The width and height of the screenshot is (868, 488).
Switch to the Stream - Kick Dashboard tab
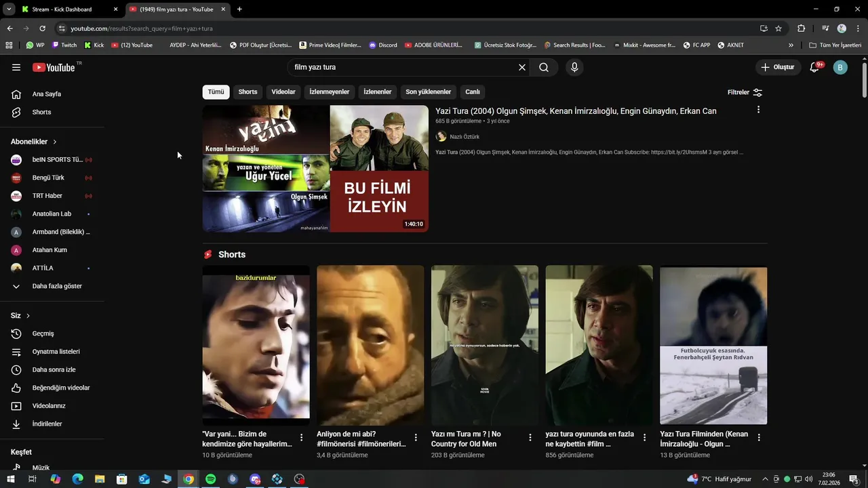coord(68,9)
